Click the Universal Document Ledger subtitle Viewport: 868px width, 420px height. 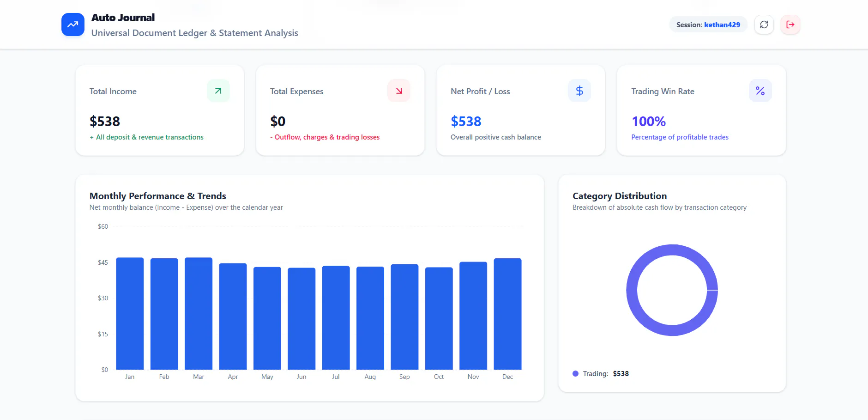(x=195, y=33)
